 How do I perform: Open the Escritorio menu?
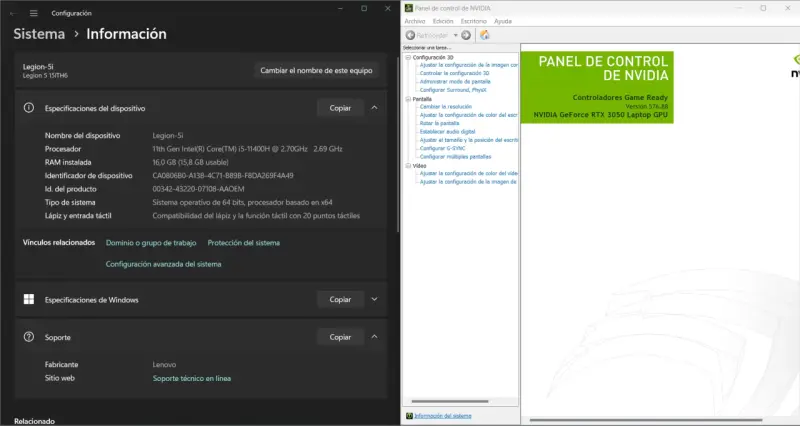(473, 21)
